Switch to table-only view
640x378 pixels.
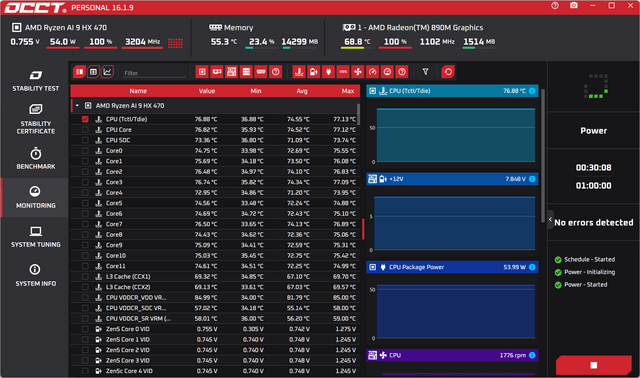(x=93, y=72)
